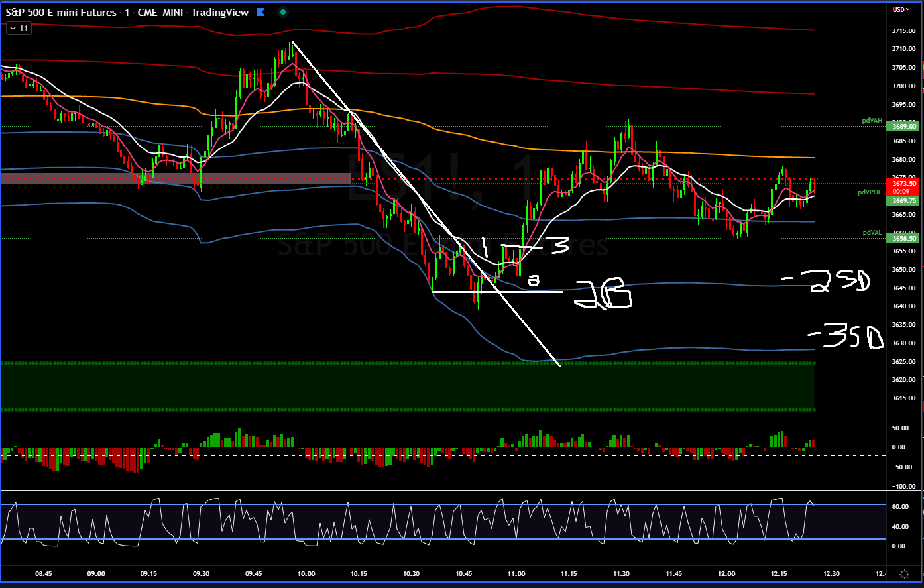Click the 3715.00 price scale value
Viewport: 924px width, 588px height.
(x=903, y=29)
